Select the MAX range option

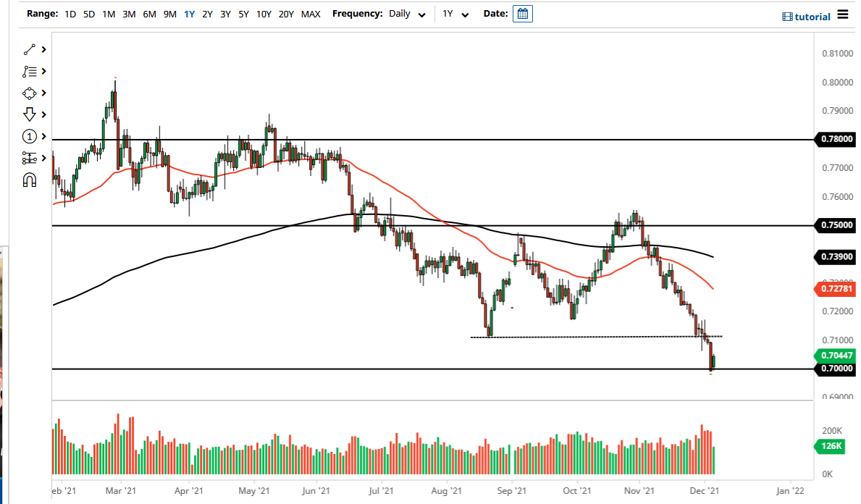point(311,14)
